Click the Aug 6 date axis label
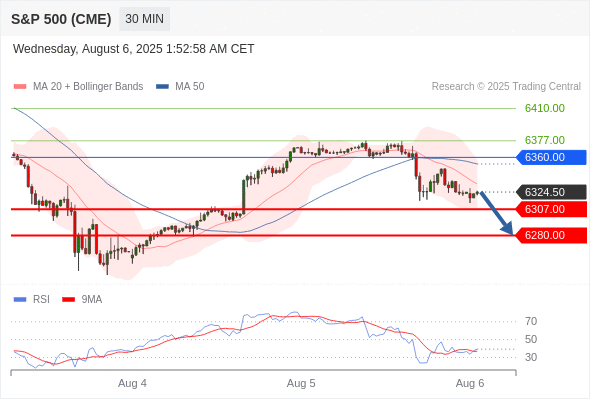590x400 pixels. click(470, 383)
